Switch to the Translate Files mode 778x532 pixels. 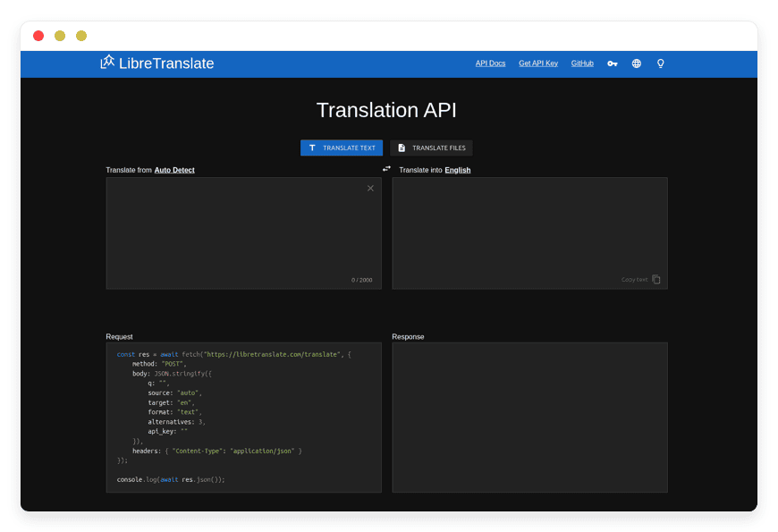(x=432, y=148)
